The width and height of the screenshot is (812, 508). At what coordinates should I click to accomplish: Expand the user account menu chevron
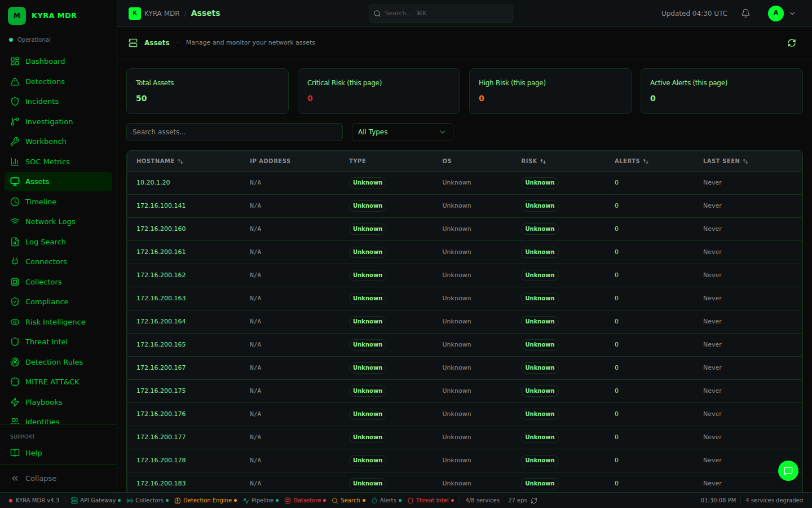pos(792,14)
